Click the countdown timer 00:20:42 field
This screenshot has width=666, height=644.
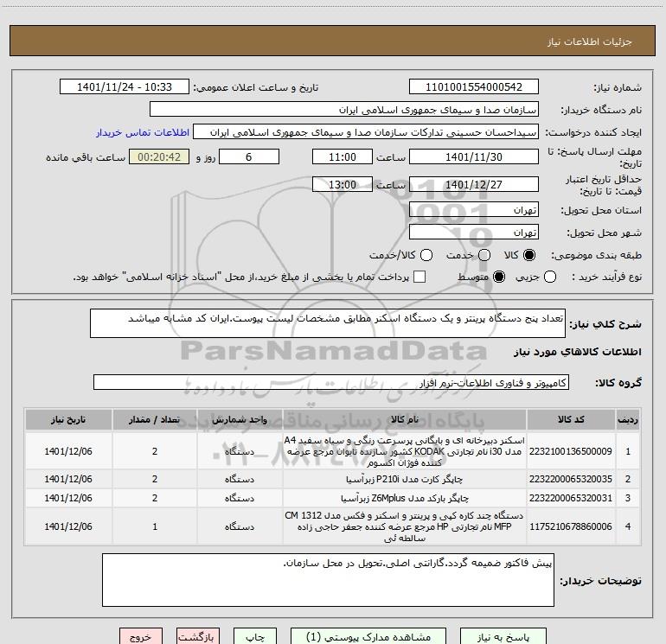click(x=159, y=156)
